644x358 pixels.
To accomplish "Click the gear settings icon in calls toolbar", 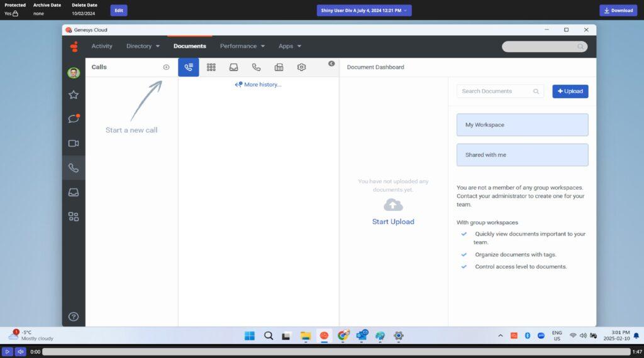I will pyautogui.click(x=301, y=67).
